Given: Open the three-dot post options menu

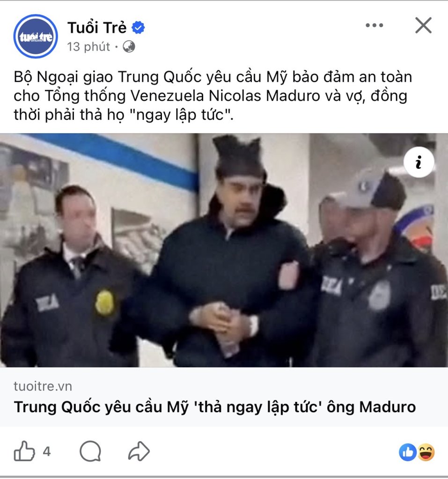Looking at the screenshot, I should tap(375, 25).
